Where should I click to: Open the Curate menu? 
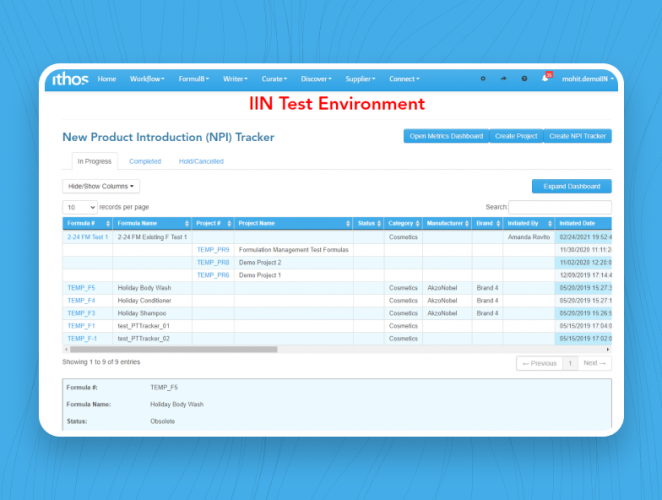coord(274,79)
